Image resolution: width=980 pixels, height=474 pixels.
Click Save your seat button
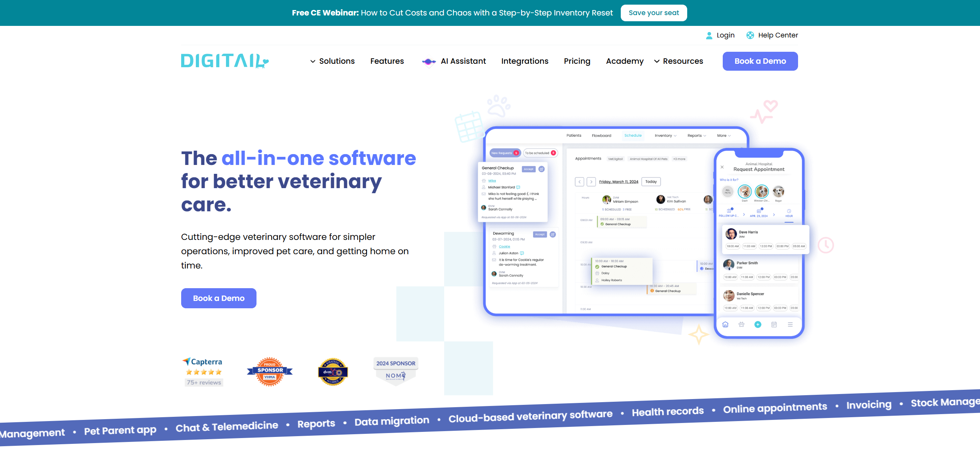click(x=654, y=13)
